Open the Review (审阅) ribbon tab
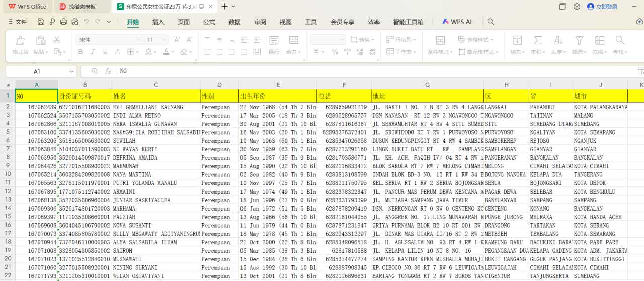644x281 pixels. (x=260, y=22)
